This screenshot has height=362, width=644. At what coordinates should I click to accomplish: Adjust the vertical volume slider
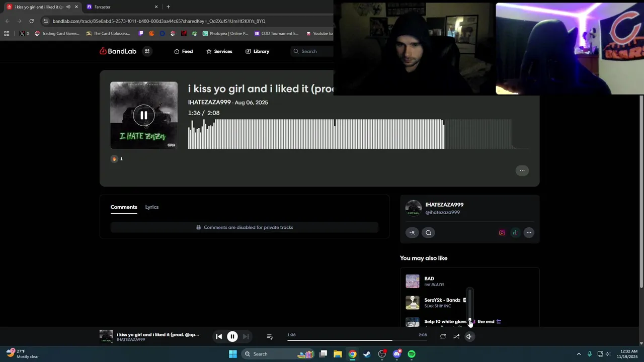pos(470,306)
